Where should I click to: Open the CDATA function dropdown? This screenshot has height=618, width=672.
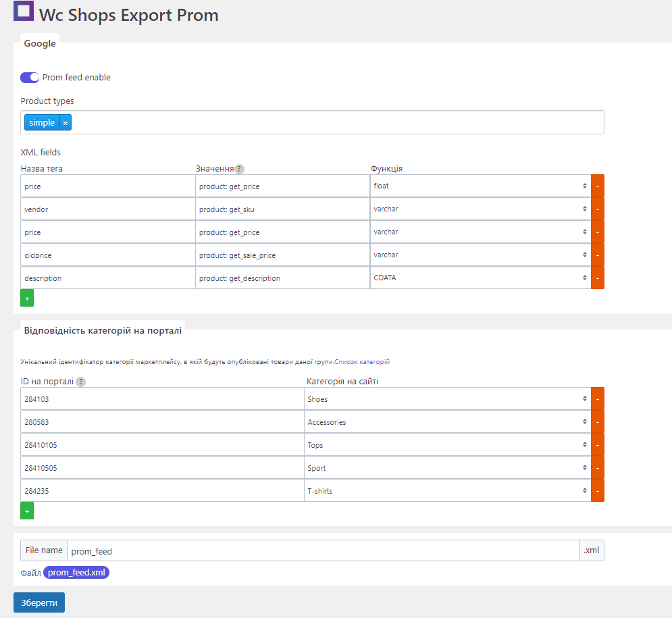480,278
